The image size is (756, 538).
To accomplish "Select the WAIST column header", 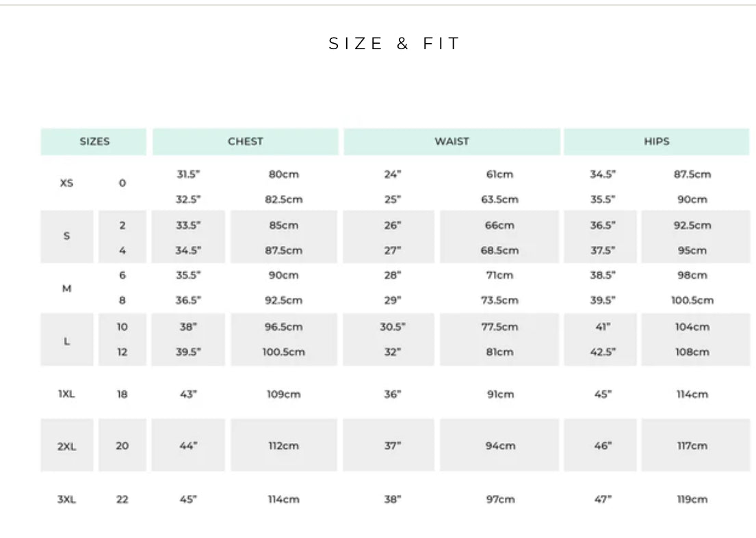I will click(452, 142).
